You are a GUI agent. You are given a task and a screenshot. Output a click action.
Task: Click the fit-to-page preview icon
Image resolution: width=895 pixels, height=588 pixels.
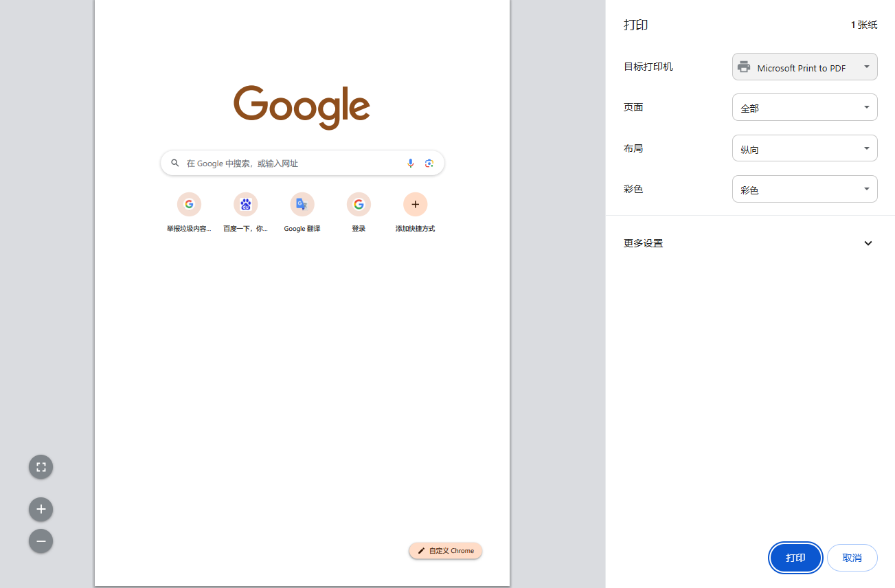click(x=41, y=467)
